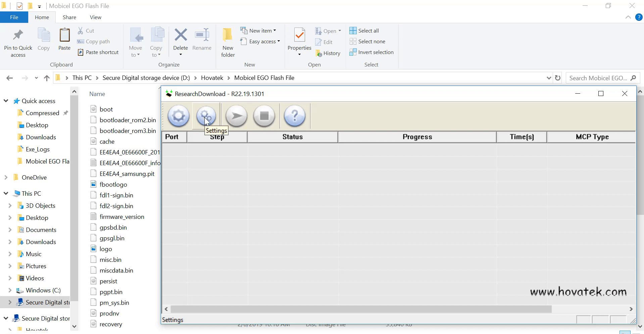Click the back navigation button
This screenshot has width=644, height=334.
9,78
